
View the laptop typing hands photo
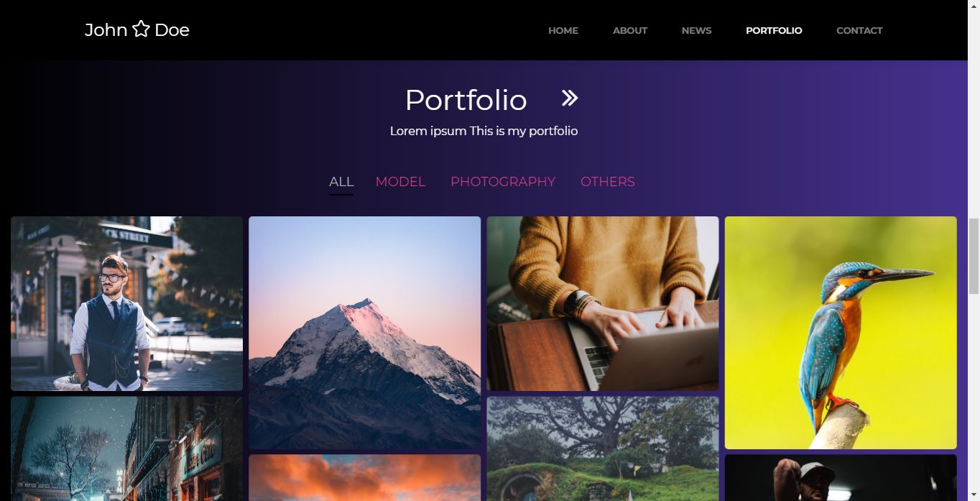(x=603, y=303)
